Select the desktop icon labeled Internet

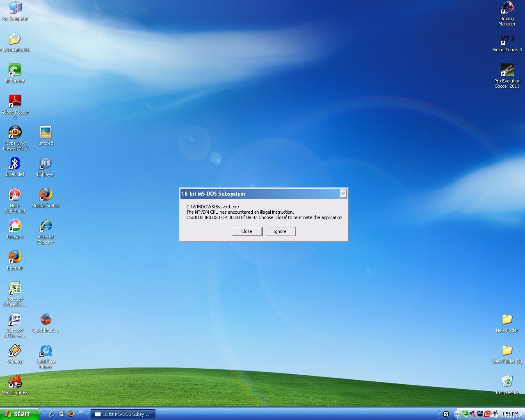[x=15, y=260]
